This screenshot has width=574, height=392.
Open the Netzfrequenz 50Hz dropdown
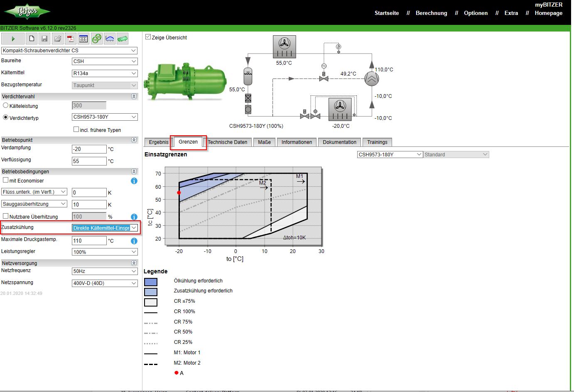coord(105,271)
